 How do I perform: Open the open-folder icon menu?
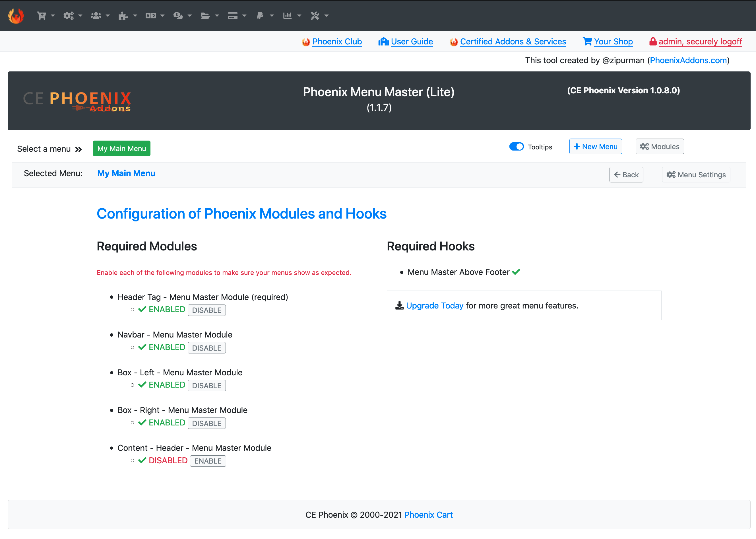pyautogui.click(x=210, y=16)
